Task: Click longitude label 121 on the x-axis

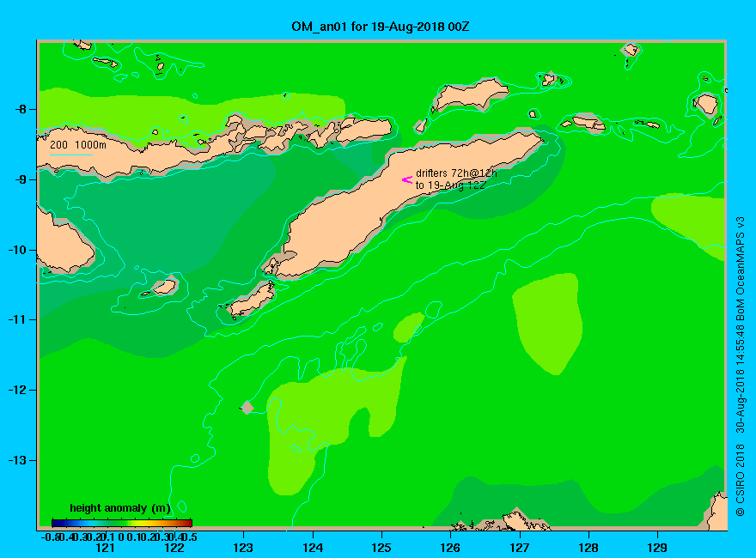Action: click(105, 548)
